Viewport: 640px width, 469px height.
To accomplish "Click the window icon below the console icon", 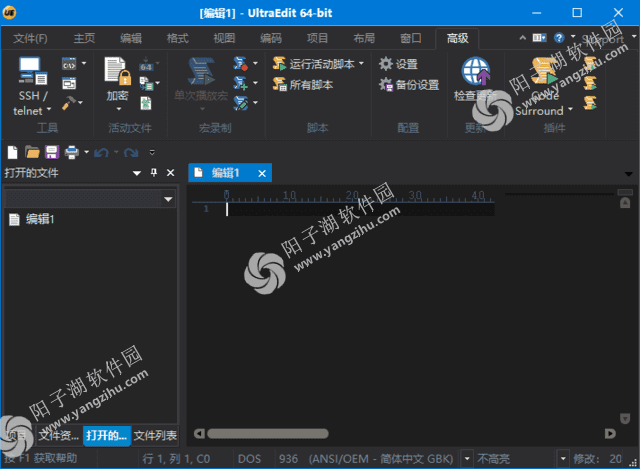I will (69, 84).
